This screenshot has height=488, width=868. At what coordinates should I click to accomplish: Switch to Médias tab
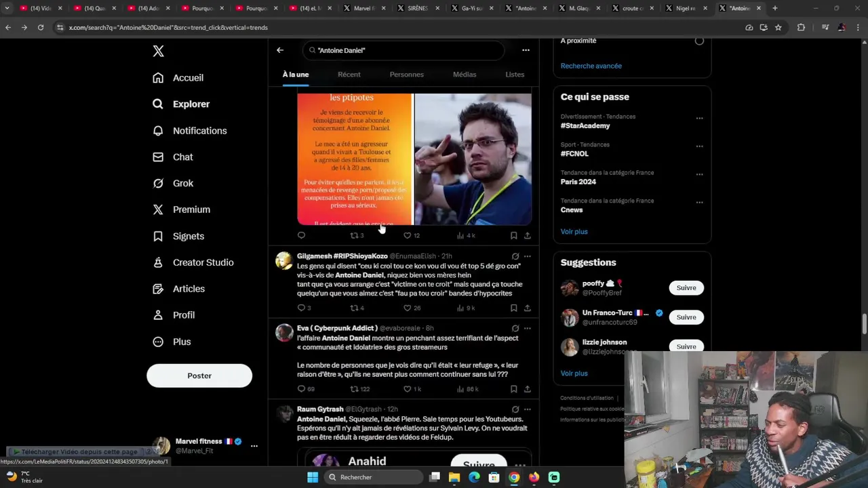(x=465, y=75)
